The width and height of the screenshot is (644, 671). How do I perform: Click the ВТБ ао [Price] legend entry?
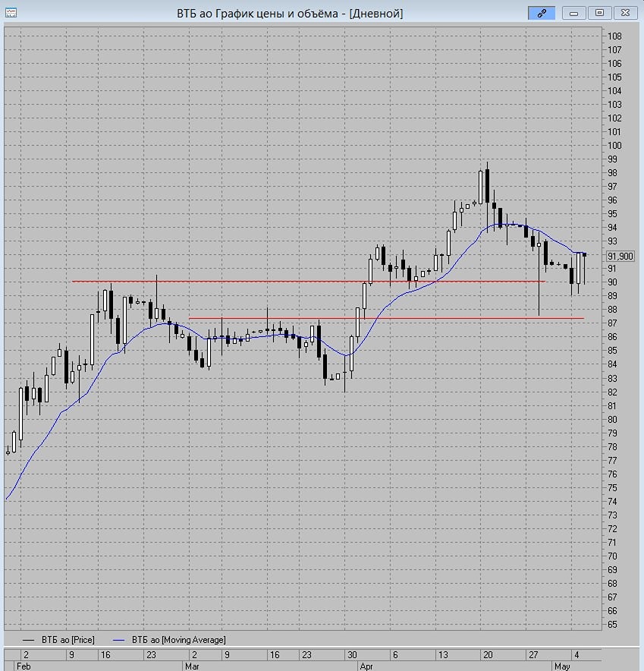[58, 640]
